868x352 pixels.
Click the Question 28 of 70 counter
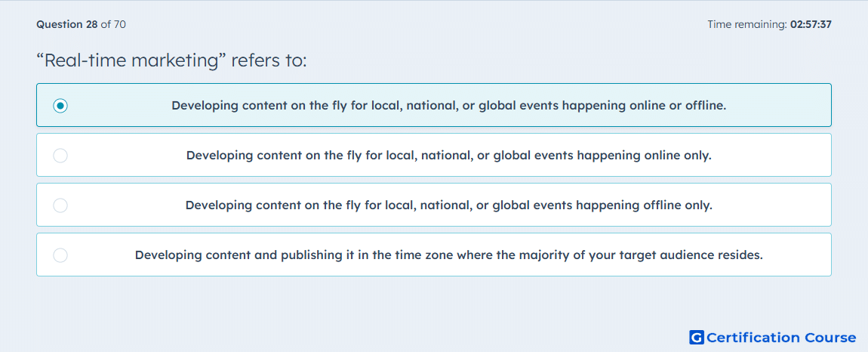pos(81,24)
